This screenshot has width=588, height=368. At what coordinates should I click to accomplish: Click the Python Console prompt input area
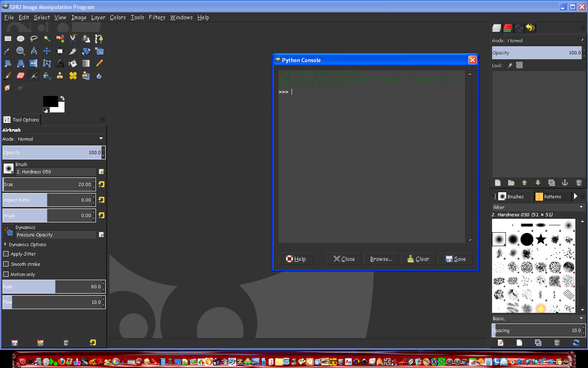(x=372, y=157)
